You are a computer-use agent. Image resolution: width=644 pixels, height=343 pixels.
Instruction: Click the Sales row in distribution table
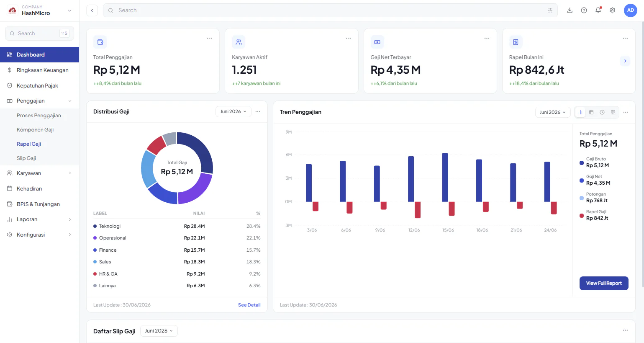tap(177, 262)
